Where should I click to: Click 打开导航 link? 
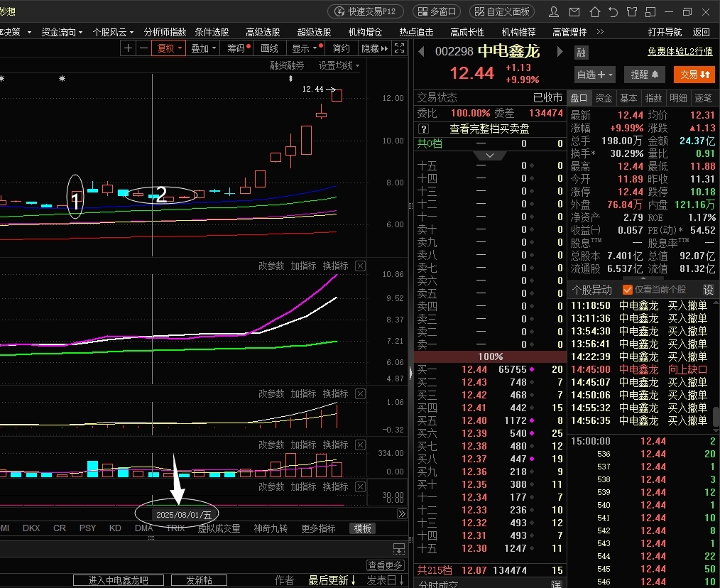665,32
